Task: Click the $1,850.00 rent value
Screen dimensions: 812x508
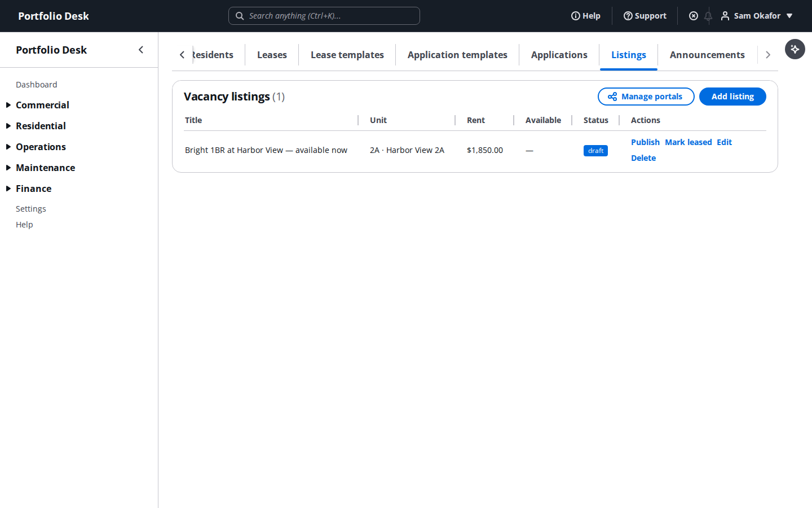Action: pyautogui.click(x=485, y=150)
